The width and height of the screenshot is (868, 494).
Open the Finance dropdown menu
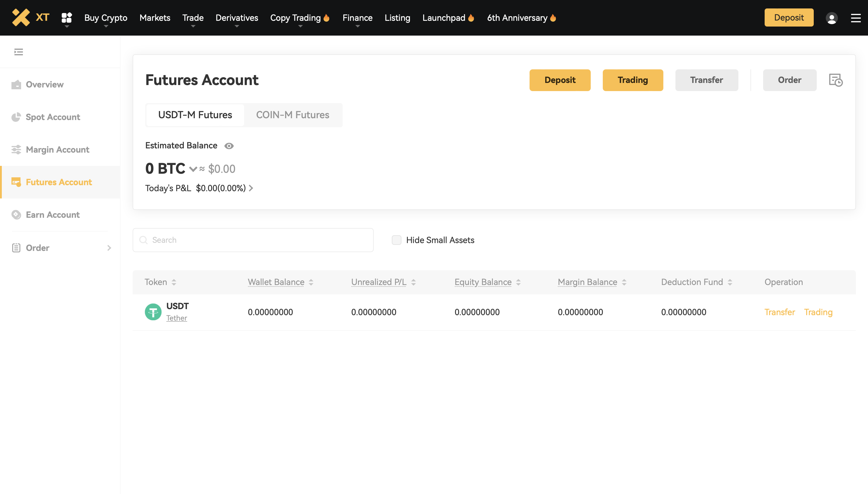click(357, 17)
